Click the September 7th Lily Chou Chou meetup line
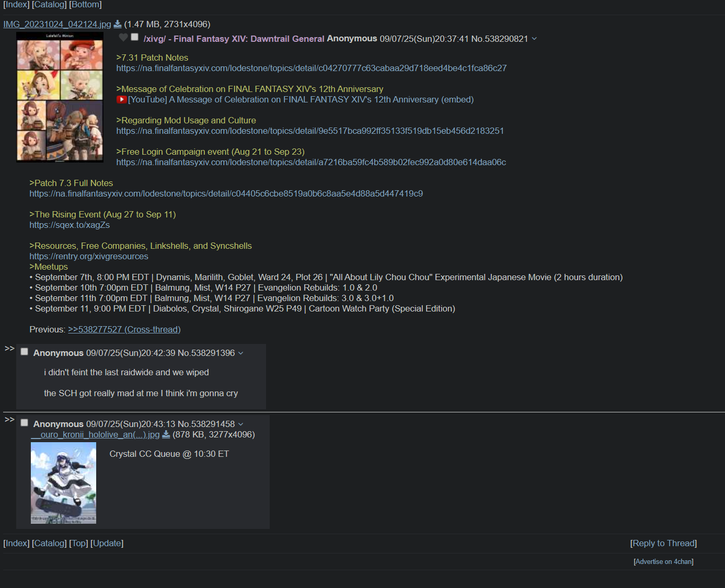This screenshot has height=588, width=725. (x=326, y=278)
